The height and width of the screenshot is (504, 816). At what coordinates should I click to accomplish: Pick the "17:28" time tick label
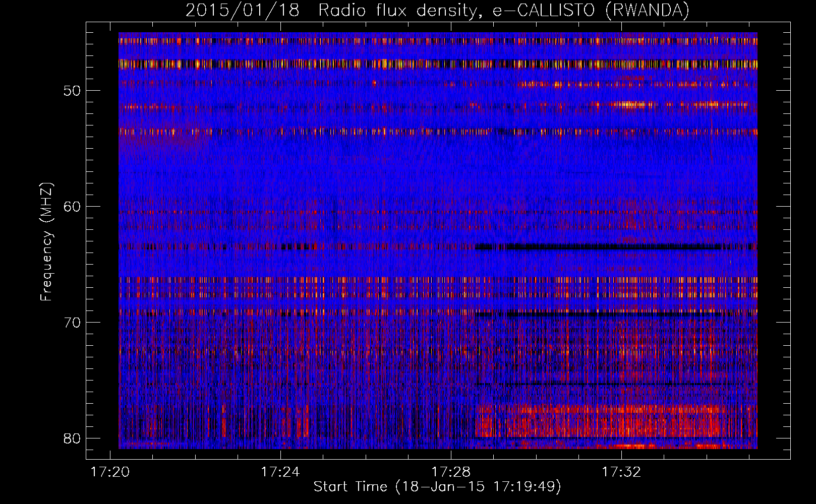pos(451,472)
